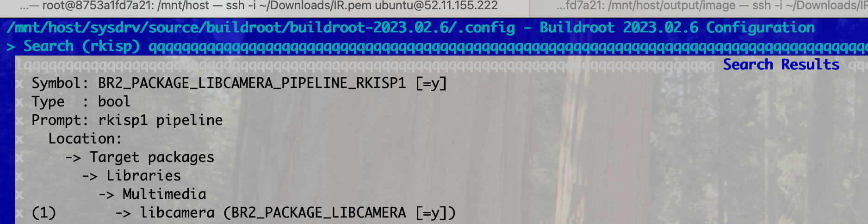Click the arrow before Multimedia

click(x=106, y=195)
